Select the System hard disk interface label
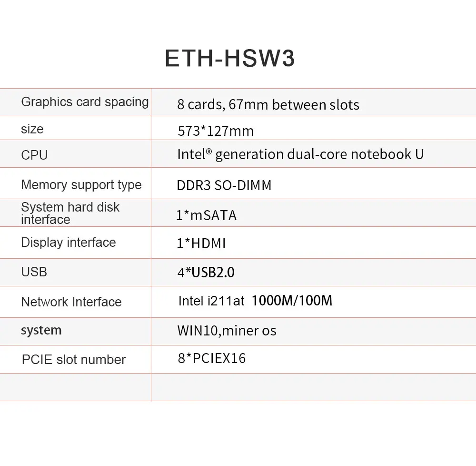Image resolution: width=476 pixels, height=466 pixels. [70, 213]
